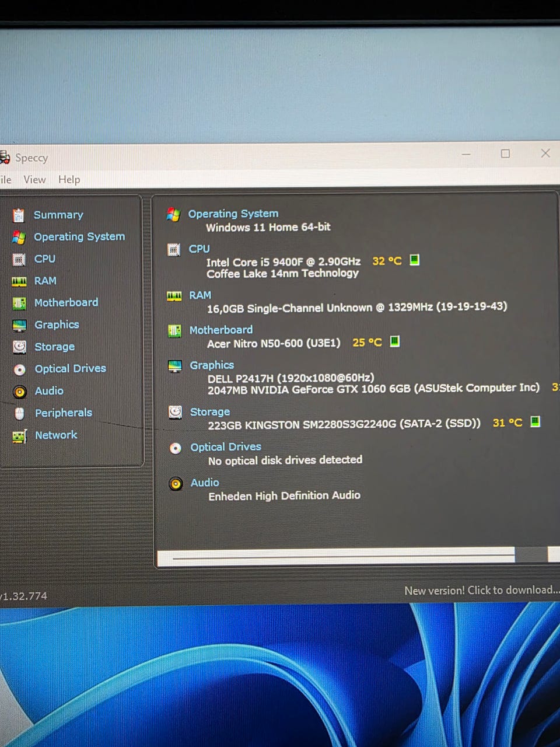Click the Audio speaker icon in sidebar
This screenshot has width=560, height=747.
(19, 391)
